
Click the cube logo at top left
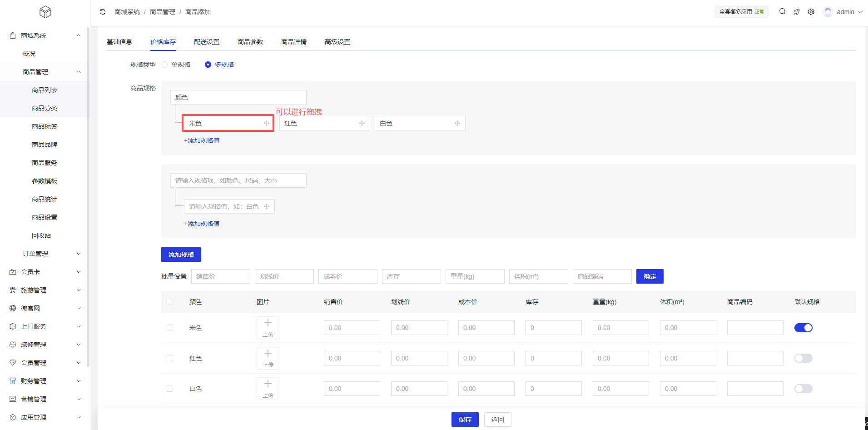click(x=45, y=12)
